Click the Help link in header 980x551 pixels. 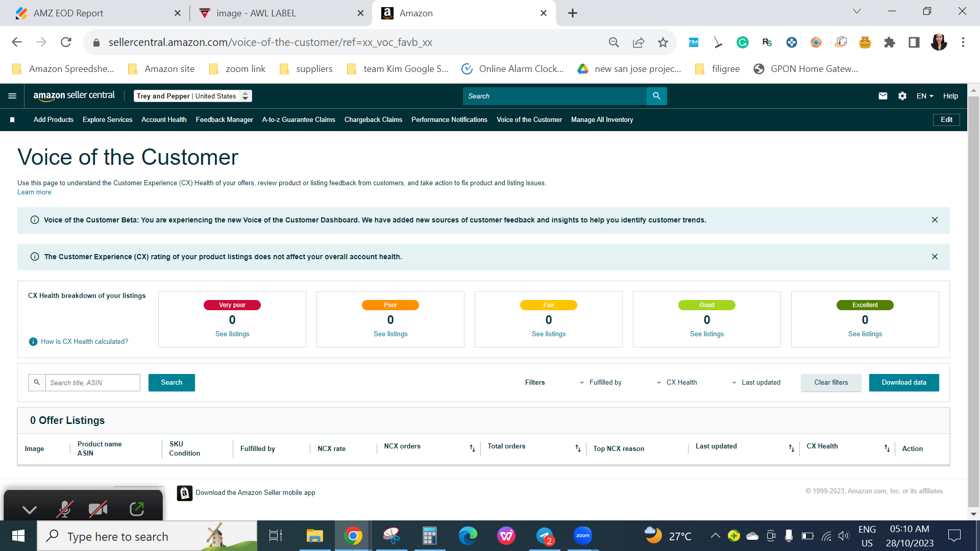[x=950, y=96]
